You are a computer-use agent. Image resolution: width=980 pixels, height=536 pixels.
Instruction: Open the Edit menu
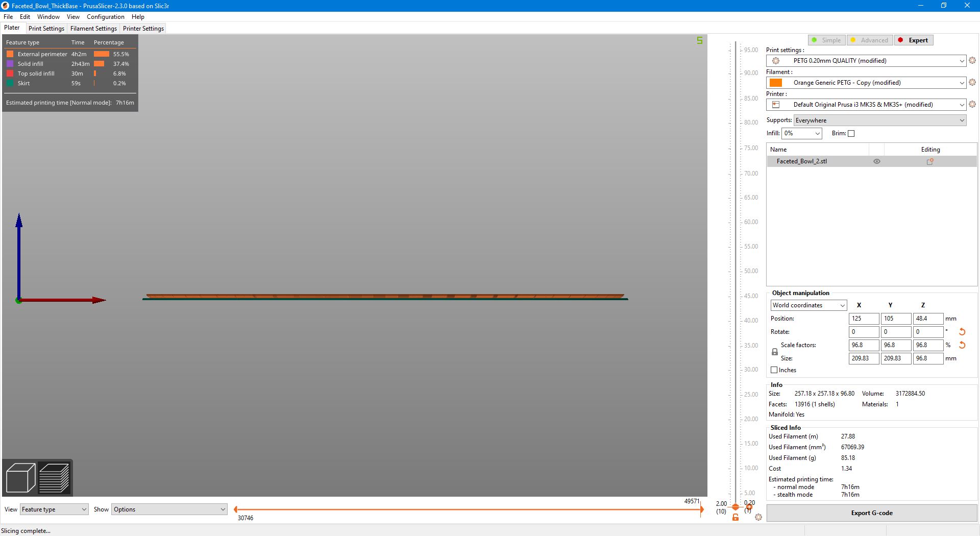pos(25,17)
